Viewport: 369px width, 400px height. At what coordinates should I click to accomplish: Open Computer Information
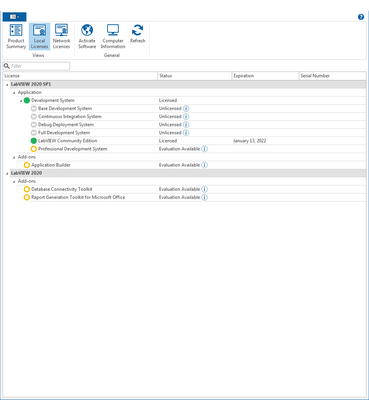pyautogui.click(x=113, y=36)
